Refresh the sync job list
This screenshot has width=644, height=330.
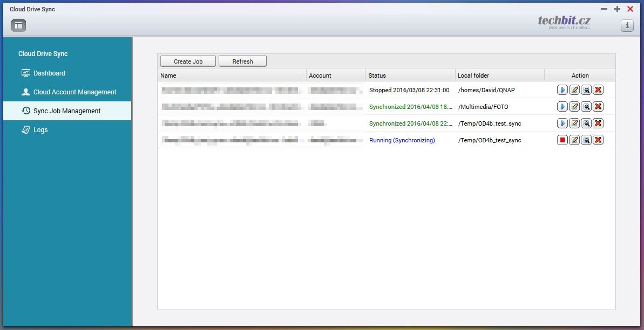pos(242,61)
